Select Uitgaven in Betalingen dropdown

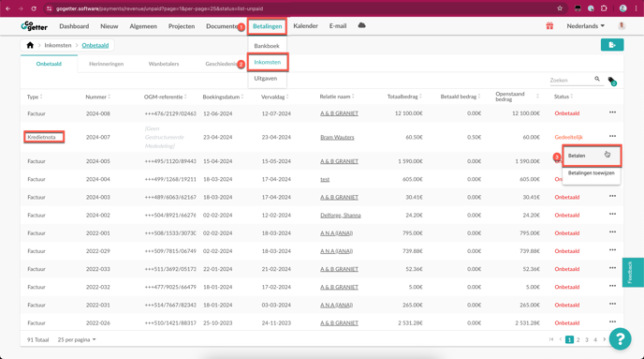coord(266,78)
